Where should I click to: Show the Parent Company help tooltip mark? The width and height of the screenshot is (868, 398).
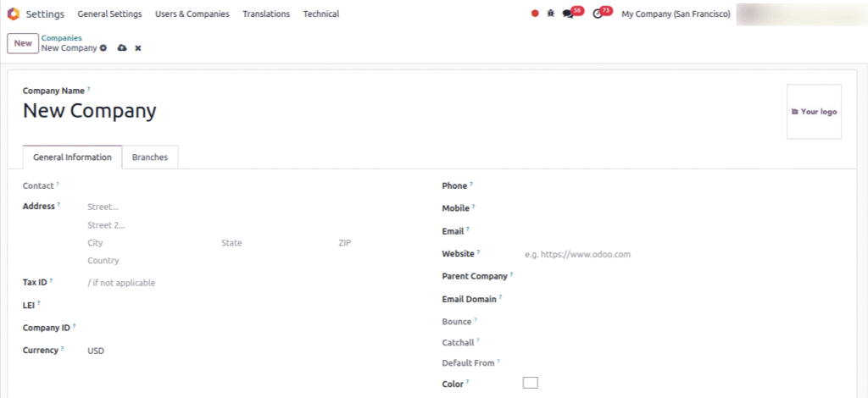click(511, 274)
